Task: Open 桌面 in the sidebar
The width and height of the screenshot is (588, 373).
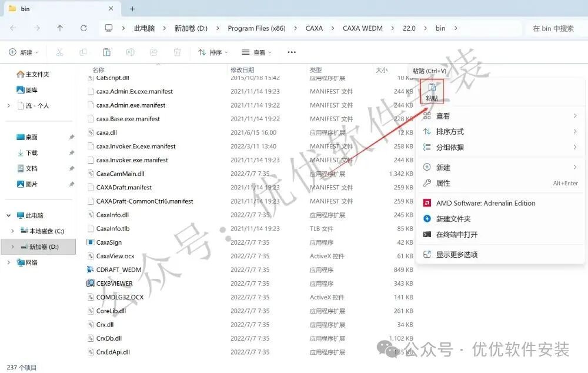Action: coord(27,137)
